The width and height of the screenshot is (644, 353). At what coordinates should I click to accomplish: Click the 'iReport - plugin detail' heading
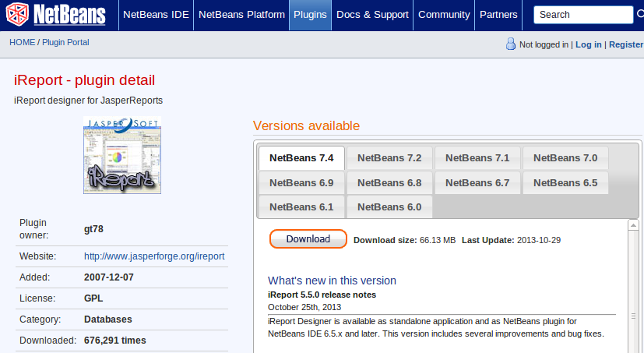(x=85, y=80)
